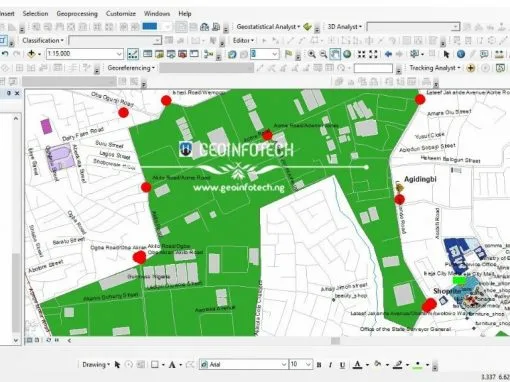Open the map scale dropdown
Screen dimensions: 510x382
(x=119, y=54)
